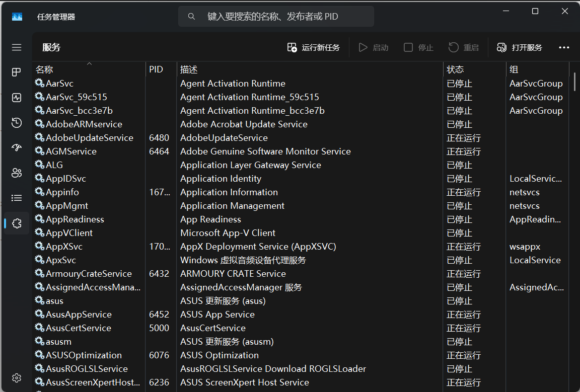Click the gear icon beside AppXSvc

(x=40, y=246)
